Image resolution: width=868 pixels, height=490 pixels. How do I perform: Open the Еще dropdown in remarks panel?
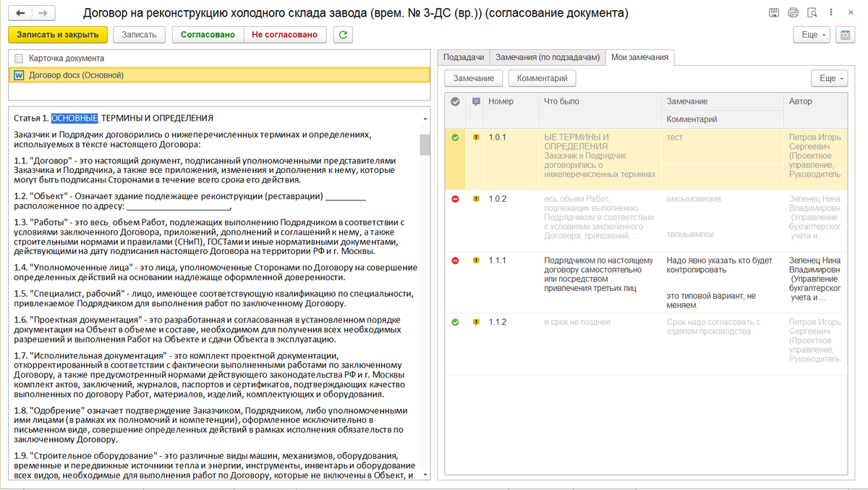[x=829, y=78]
